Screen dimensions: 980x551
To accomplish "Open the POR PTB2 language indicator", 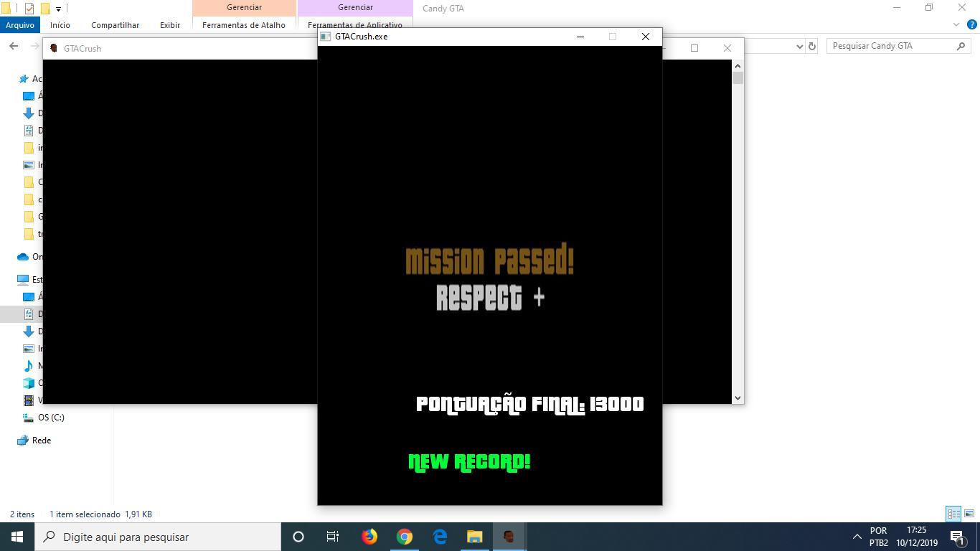I will coord(879,537).
